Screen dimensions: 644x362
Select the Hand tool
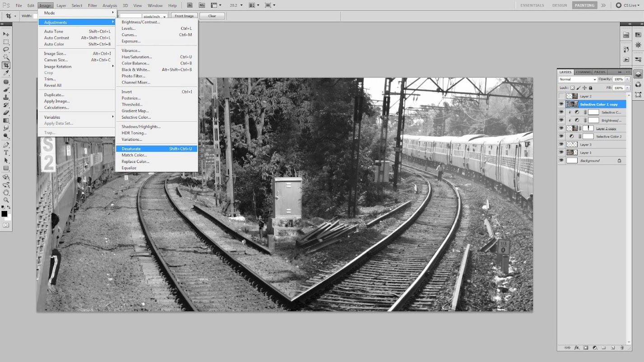(x=6, y=192)
